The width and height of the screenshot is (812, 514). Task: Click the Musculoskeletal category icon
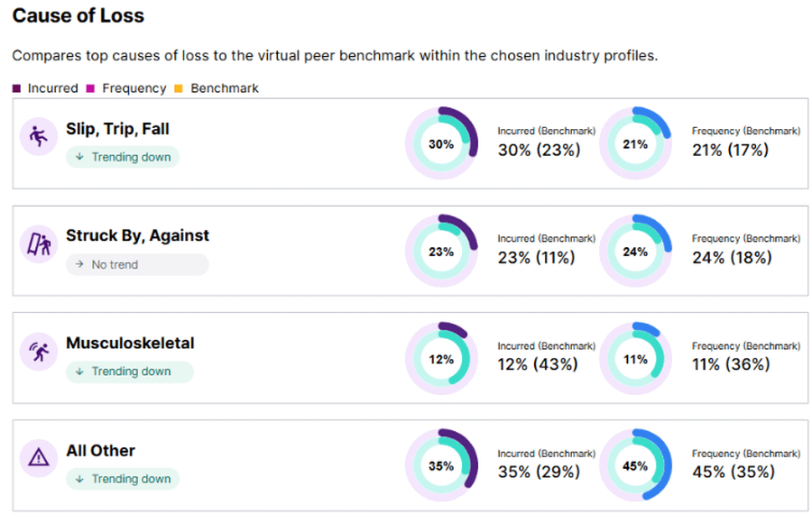coord(38,352)
